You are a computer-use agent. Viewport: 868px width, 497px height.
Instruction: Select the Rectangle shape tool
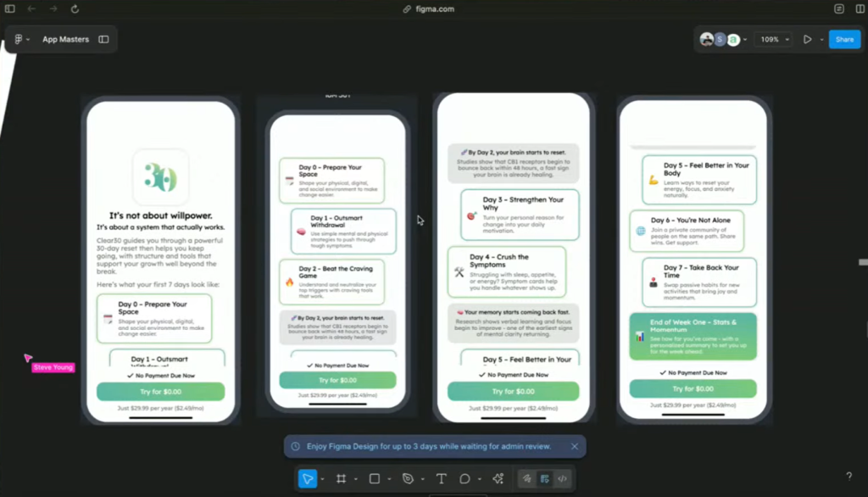pyautogui.click(x=376, y=478)
